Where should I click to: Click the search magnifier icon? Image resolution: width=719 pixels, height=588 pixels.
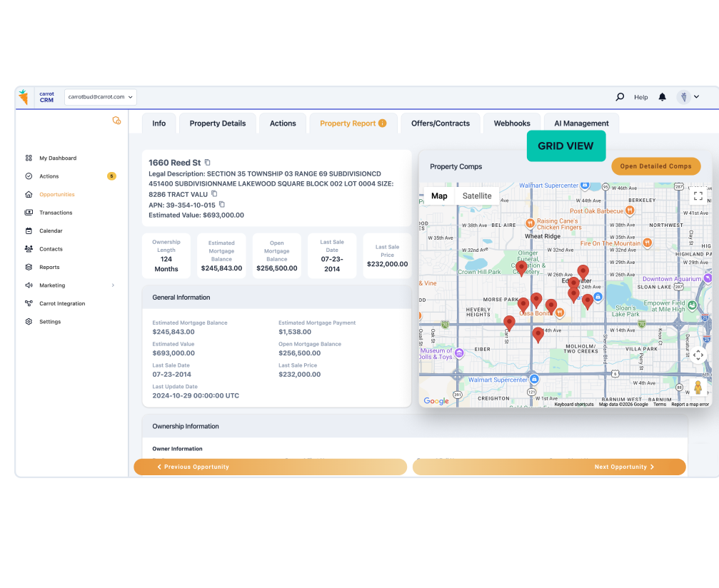[620, 97]
